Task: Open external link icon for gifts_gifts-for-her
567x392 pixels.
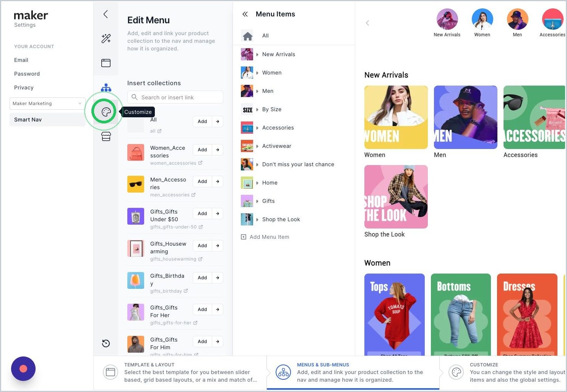Action: pyautogui.click(x=195, y=323)
